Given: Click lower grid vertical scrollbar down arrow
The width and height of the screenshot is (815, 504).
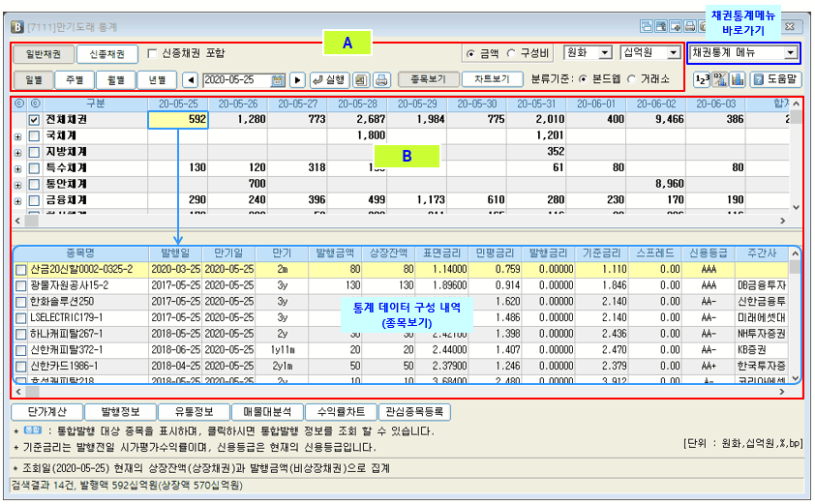Looking at the screenshot, I should point(796,377).
